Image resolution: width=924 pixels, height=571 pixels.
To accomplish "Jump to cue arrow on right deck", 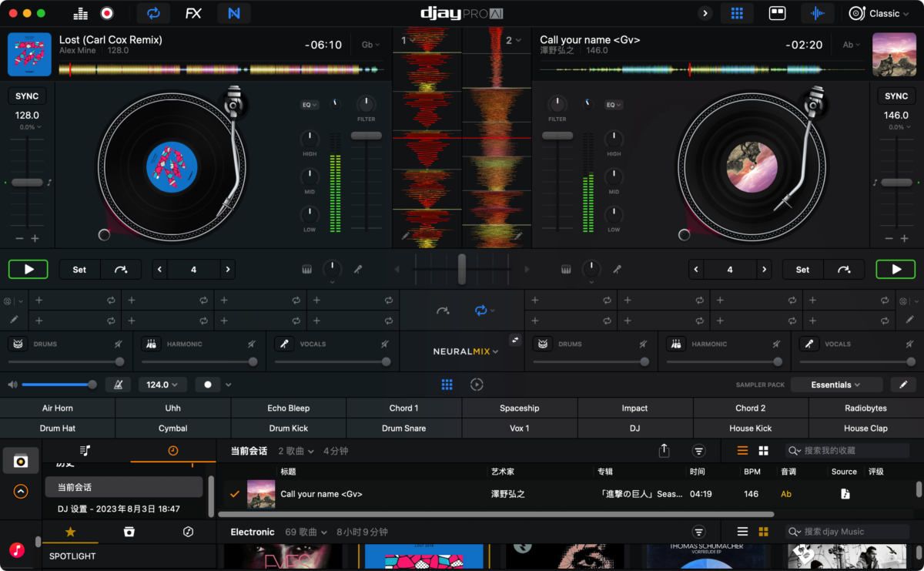I will click(844, 270).
